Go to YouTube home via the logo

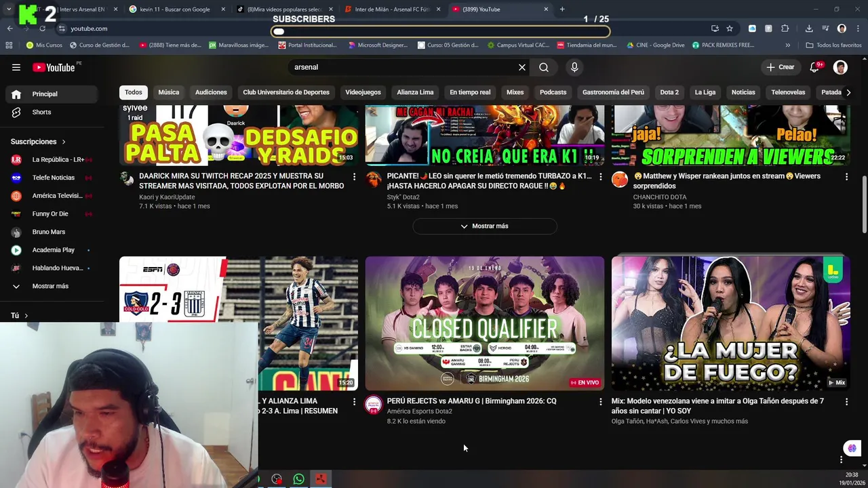[54, 67]
